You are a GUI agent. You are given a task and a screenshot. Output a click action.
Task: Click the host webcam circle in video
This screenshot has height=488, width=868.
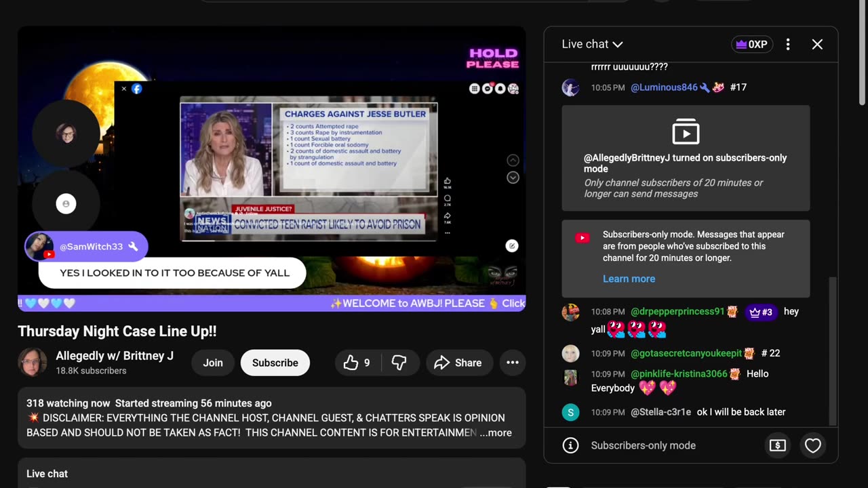click(66, 134)
